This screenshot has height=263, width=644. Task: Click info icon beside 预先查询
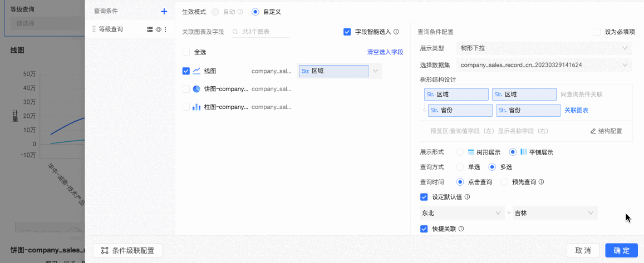[x=542, y=182]
